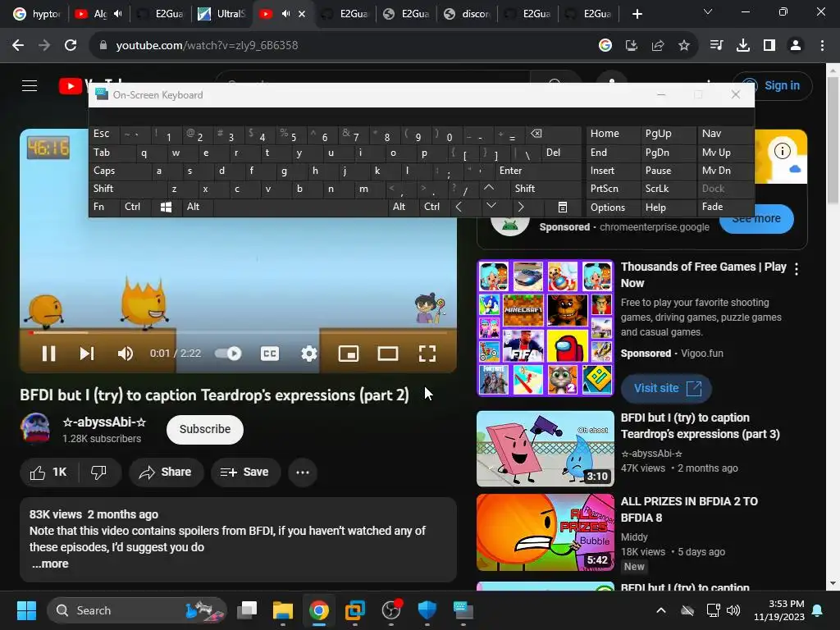Open a new browser tab
The height and width of the screenshot is (630, 840).
click(637, 14)
